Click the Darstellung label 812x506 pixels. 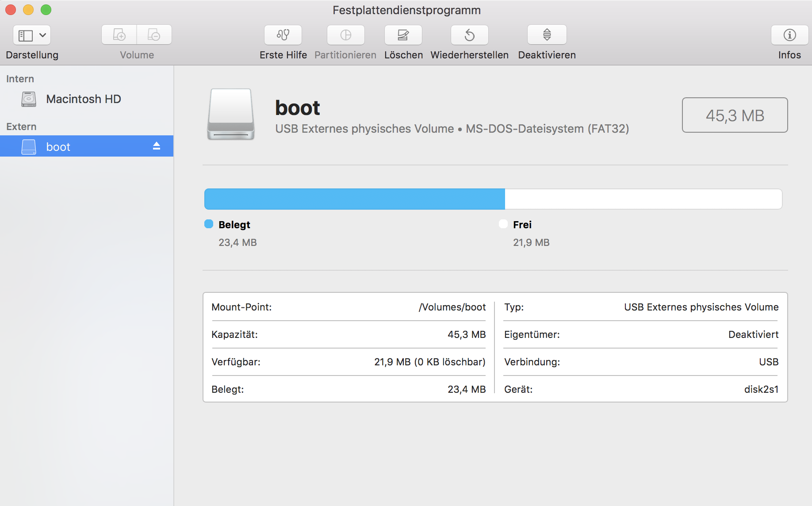point(32,55)
